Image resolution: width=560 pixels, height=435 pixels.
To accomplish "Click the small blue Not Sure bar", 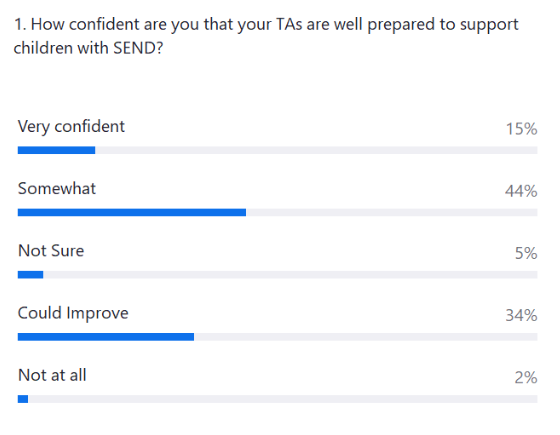I will [30, 275].
